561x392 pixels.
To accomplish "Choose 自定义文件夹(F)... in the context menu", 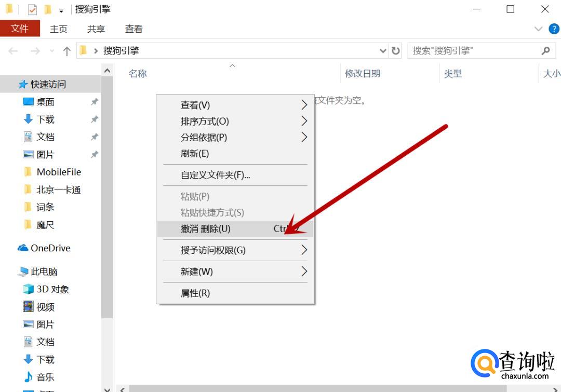I will tap(235, 175).
